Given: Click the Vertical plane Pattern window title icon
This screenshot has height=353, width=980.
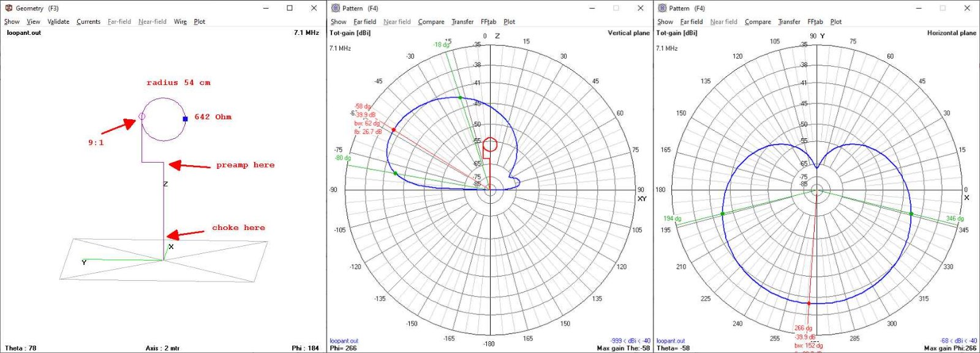Looking at the screenshot, I should tap(336, 8).
